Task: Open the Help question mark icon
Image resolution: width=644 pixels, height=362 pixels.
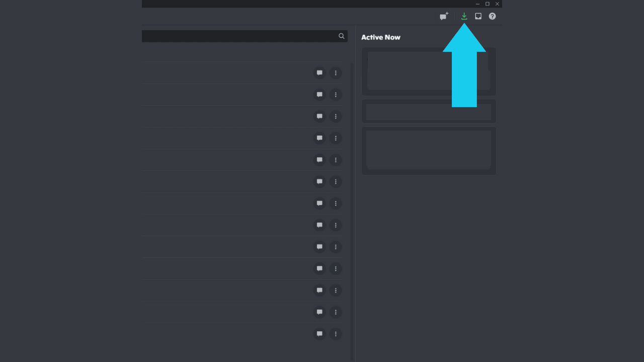Action: 492,16
